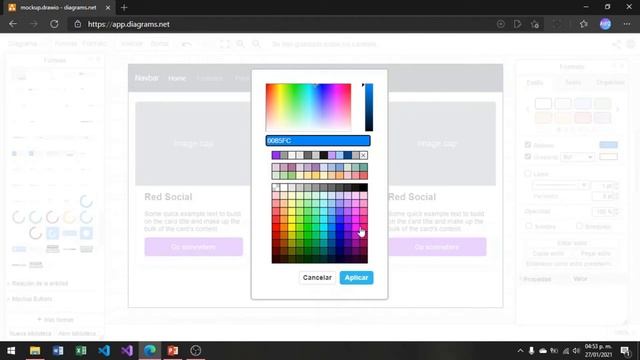The height and width of the screenshot is (360, 640).
Task: Click the Más formas button
Action: [55, 320]
